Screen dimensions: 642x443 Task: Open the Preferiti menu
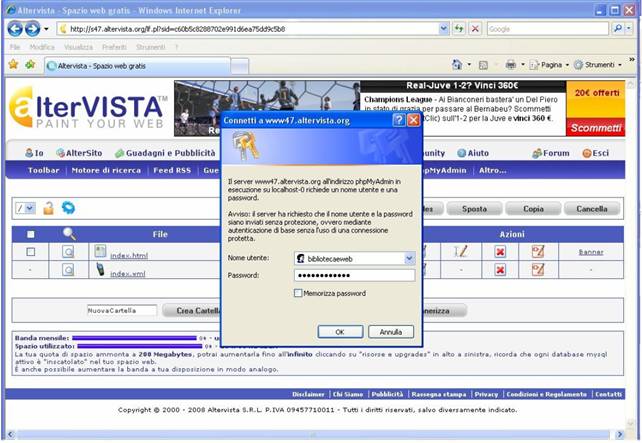114,47
